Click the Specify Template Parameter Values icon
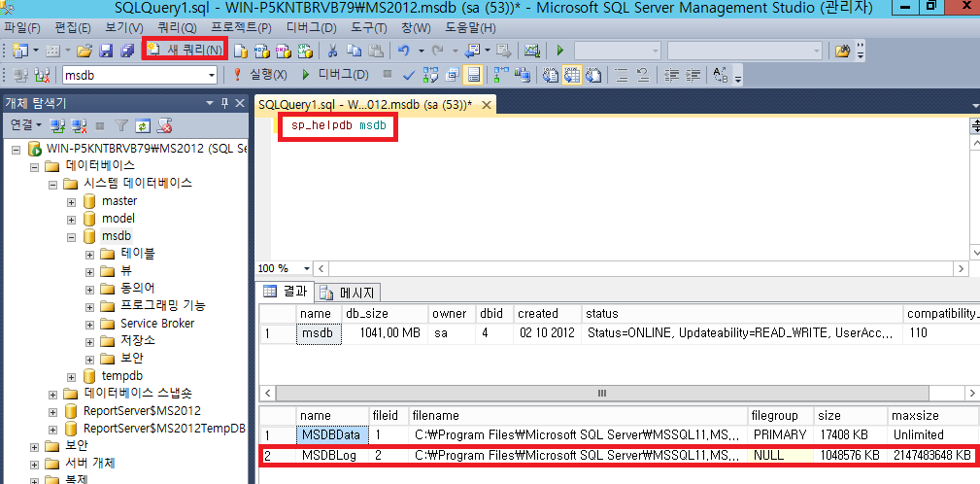The width and height of the screenshot is (980, 484). click(x=721, y=75)
